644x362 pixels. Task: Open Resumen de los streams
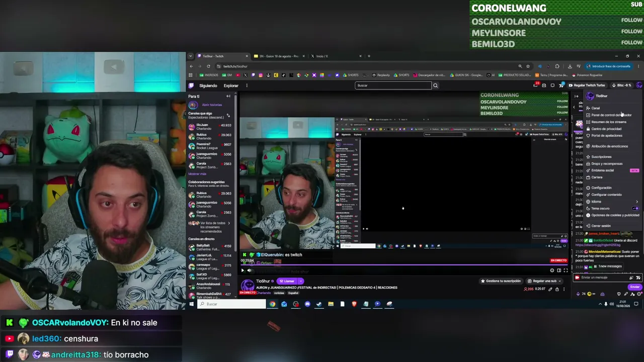pos(609,122)
